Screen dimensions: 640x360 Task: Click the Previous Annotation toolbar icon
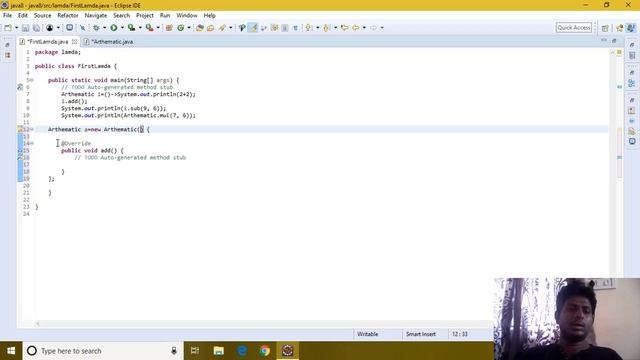click(x=327, y=28)
